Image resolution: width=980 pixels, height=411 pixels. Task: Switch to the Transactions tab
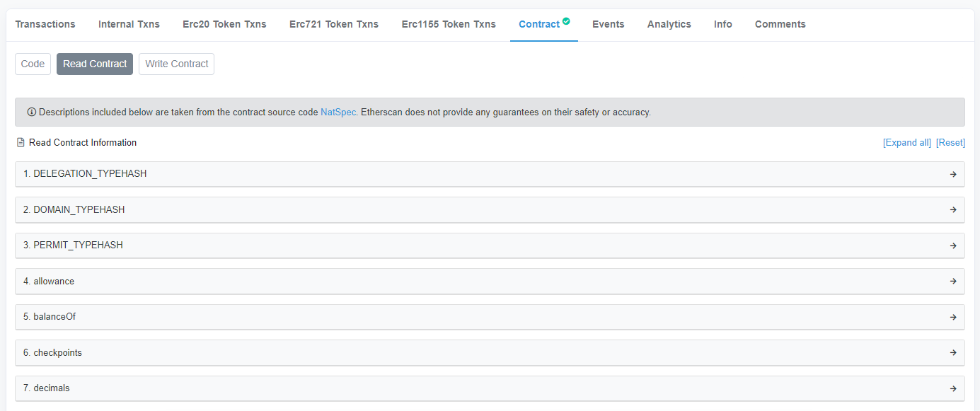pyautogui.click(x=45, y=24)
